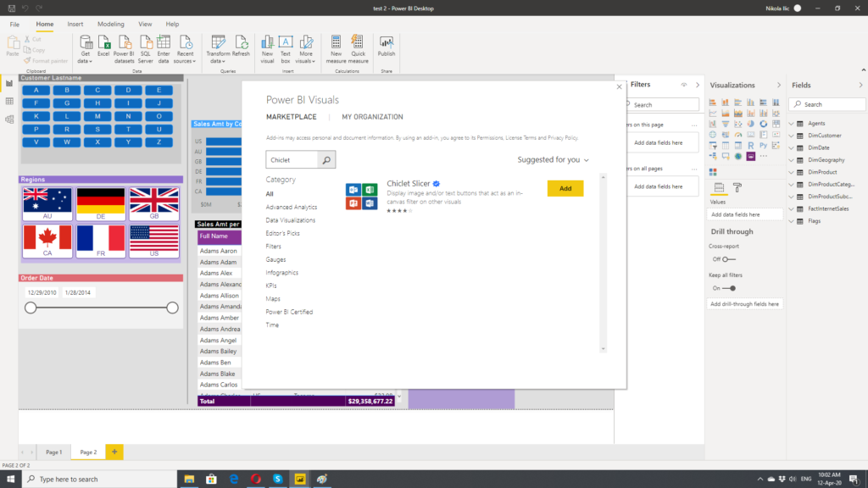Click the Order Date slider left handle
This screenshot has height=488, width=868.
[x=31, y=308]
